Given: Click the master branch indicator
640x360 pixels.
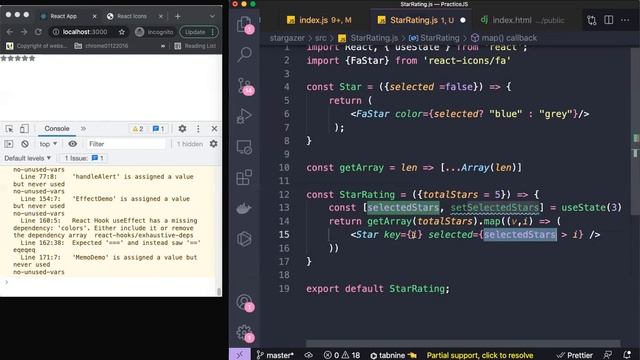Looking at the screenshot, I should (274, 355).
